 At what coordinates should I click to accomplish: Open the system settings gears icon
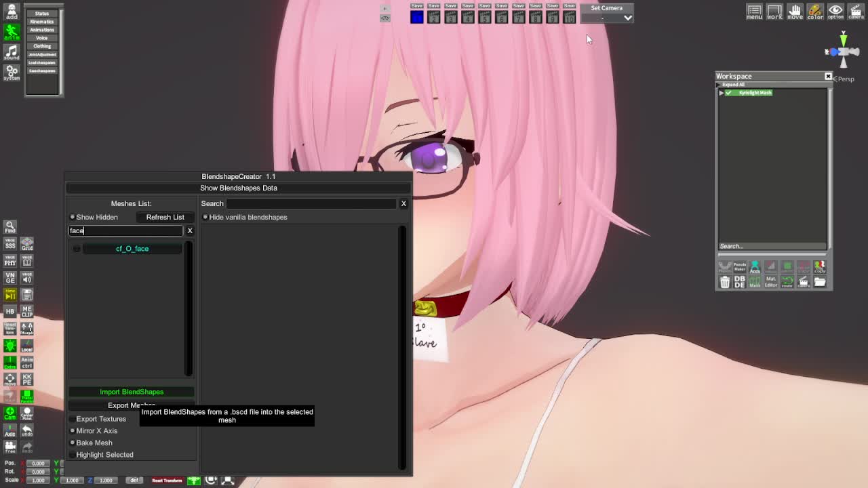tap(12, 71)
